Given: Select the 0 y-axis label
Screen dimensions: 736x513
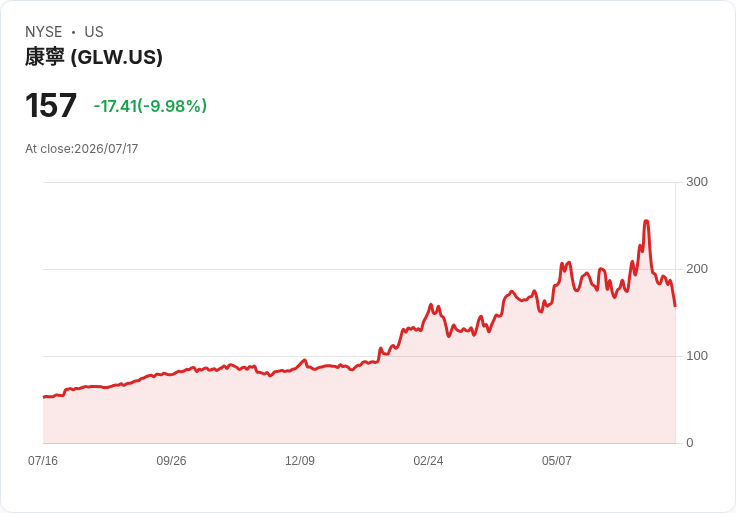Looking at the screenshot, I should click(690, 443).
